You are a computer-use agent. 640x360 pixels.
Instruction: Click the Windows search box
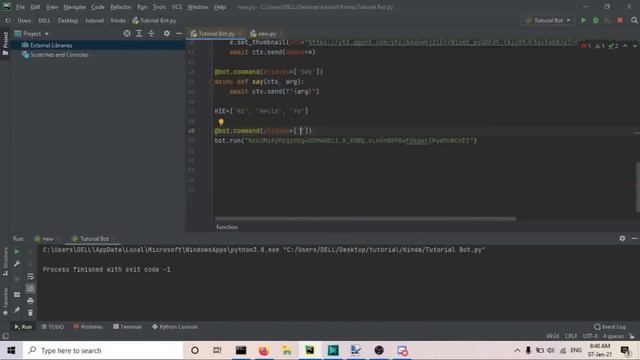[x=103, y=351]
